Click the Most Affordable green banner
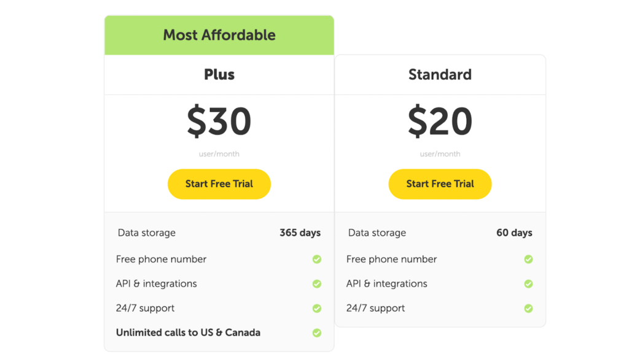The height and width of the screenshot is (364, 629). [219, 35]
